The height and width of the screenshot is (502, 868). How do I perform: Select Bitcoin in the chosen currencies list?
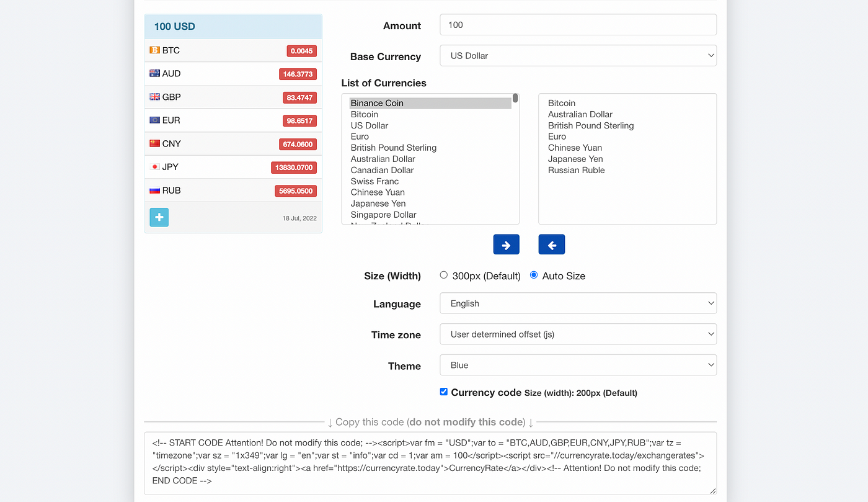coord(627,103)
